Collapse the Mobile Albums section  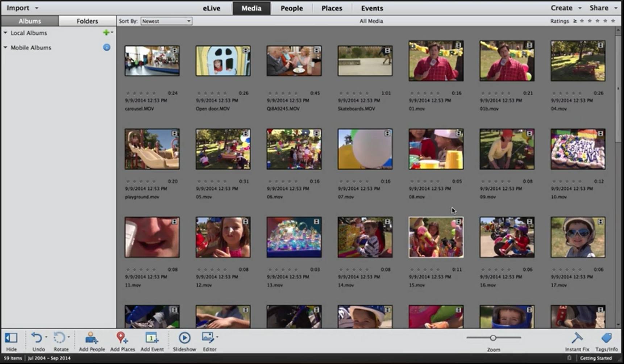pos(5,47)
